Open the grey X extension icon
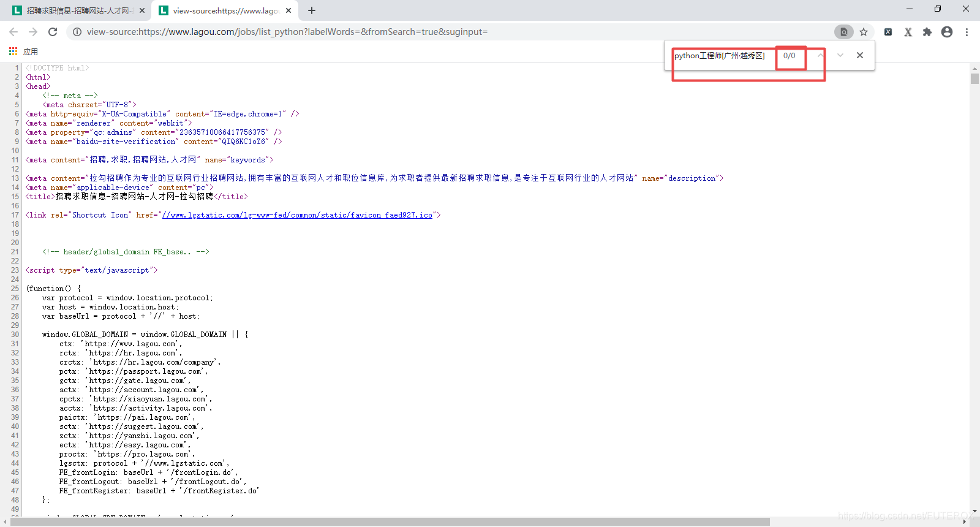Image resolution: width=980 pixels, height=527 pixels. point(908,32)
